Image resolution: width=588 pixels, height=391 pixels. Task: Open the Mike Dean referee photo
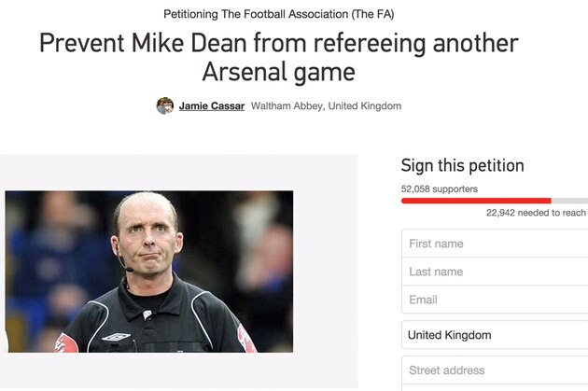149,272
